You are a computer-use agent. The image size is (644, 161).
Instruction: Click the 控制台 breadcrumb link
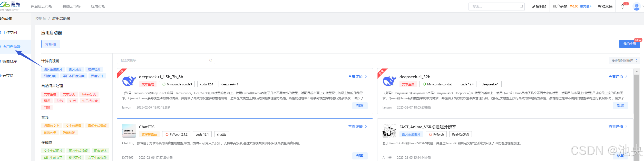(41, 19)
